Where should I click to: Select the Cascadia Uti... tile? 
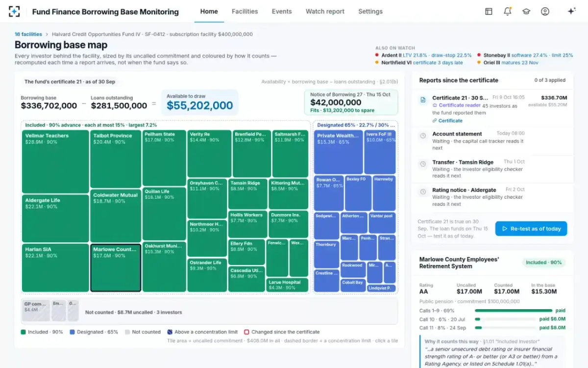click(x=246, y=279)
